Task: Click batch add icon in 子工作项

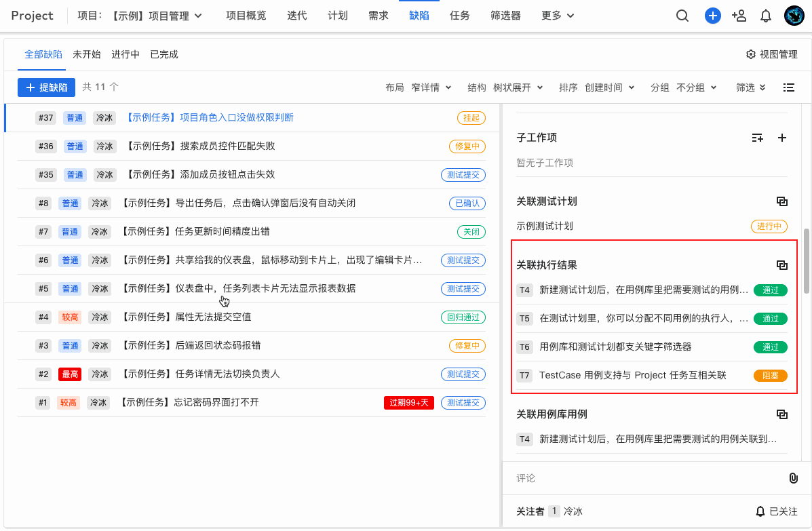Action: pyautogui.click(x=757, y=138)
